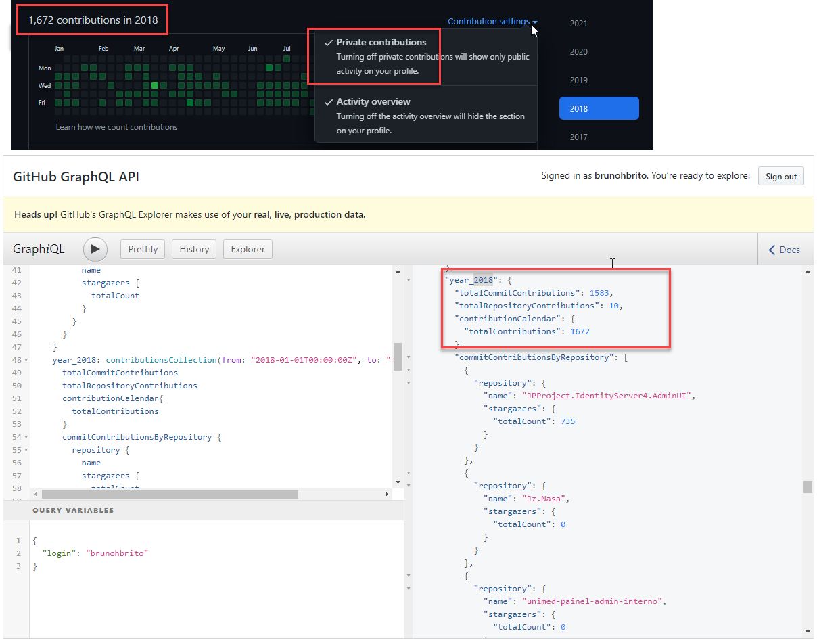Toggle the Activity overview setting
Image resolution: width=817 pixels, height=644 pixels.
click(375, 101)
